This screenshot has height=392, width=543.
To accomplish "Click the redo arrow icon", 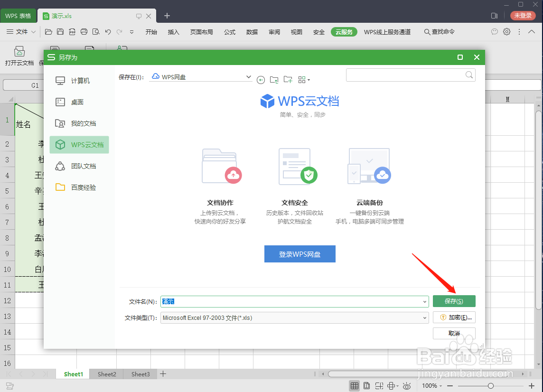I will pos(120,32).
